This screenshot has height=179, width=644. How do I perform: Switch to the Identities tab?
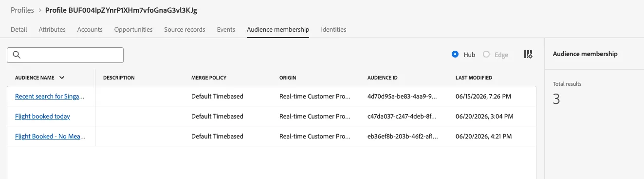(x=333, y=29)
